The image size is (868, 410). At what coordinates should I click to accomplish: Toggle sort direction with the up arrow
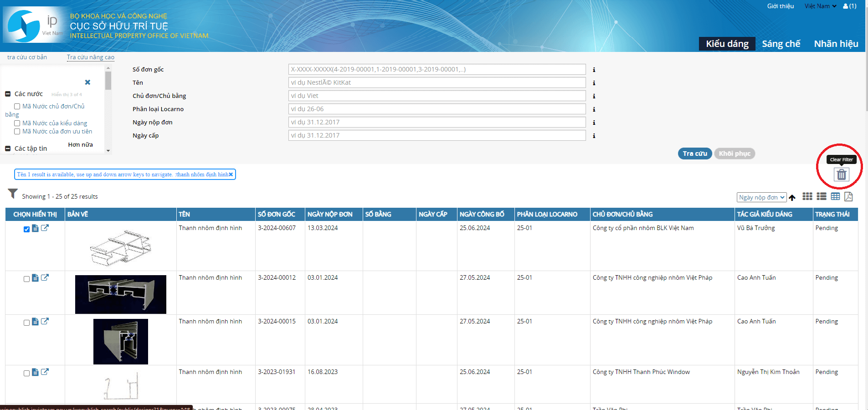[792, 198]
